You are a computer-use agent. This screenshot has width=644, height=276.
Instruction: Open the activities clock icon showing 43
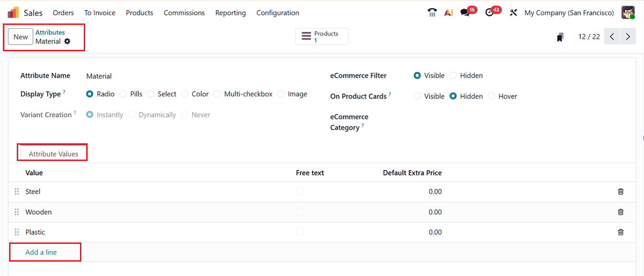(x=489, y=12)
